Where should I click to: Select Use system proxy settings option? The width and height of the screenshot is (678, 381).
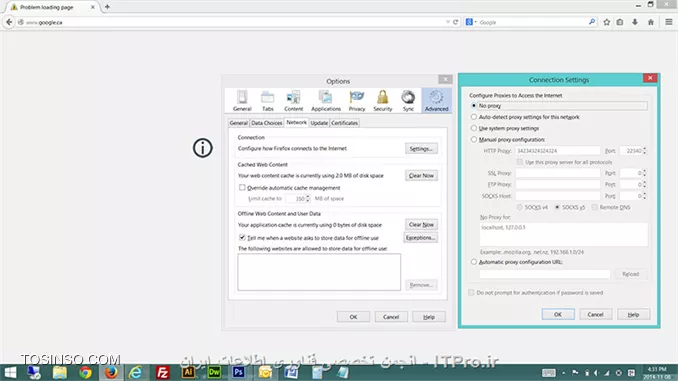(x=474, y=128)
